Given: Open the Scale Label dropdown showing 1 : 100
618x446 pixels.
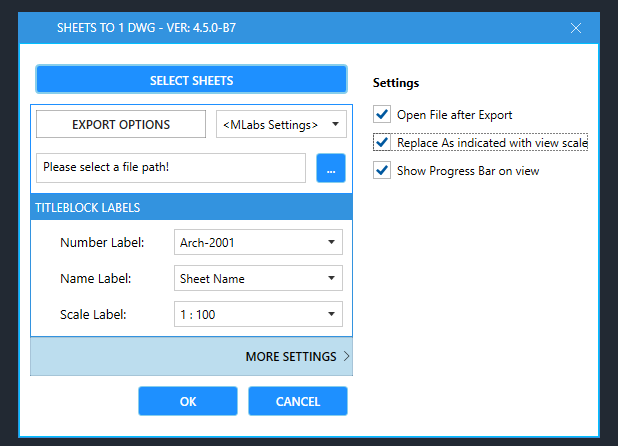Looking at the screenshot, I should tap(258, 315).
